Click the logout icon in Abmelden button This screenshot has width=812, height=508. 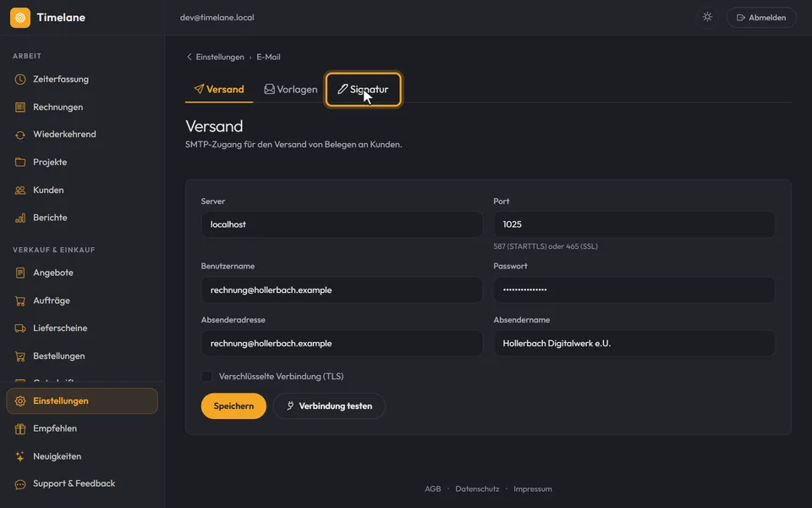click(741, 18)
